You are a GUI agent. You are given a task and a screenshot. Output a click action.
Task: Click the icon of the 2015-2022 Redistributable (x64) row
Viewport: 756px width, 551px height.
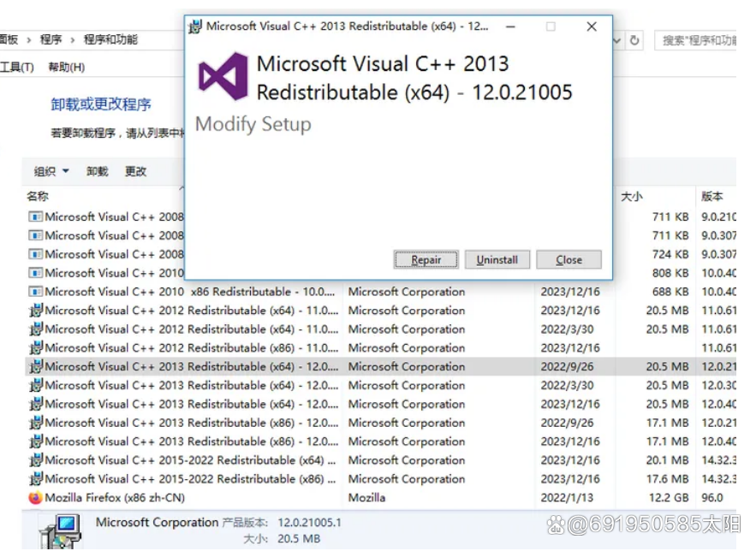[36, 460]
